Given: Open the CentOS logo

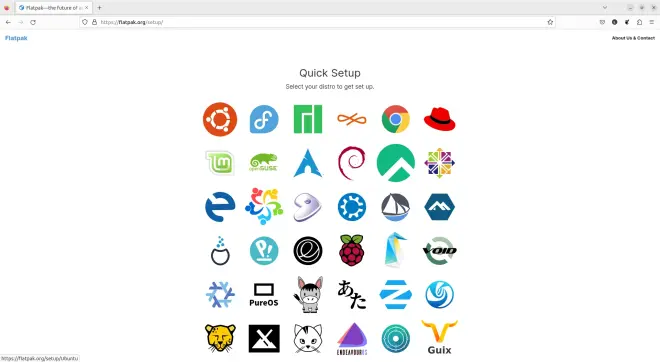Looking at the screenshot, I should pos(439,163).
